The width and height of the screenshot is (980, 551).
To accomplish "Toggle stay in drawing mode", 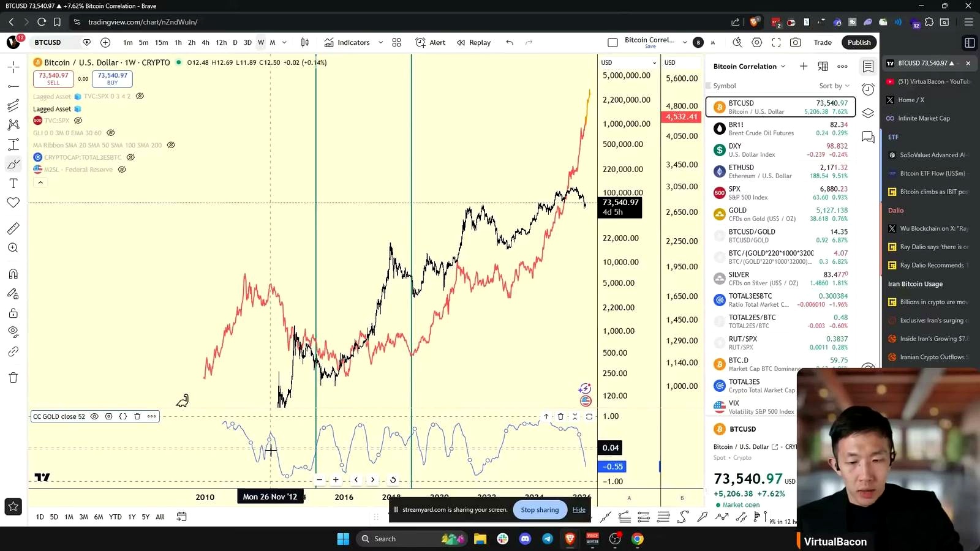I will 13,293.
